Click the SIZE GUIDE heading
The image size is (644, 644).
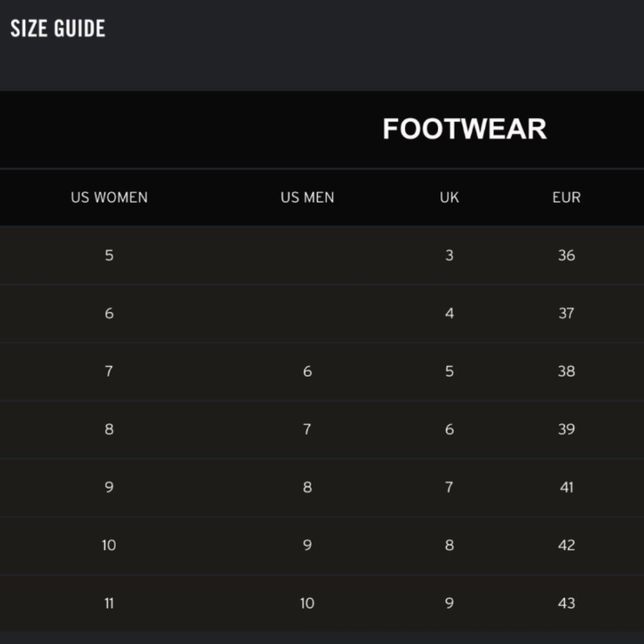point(58,28)
